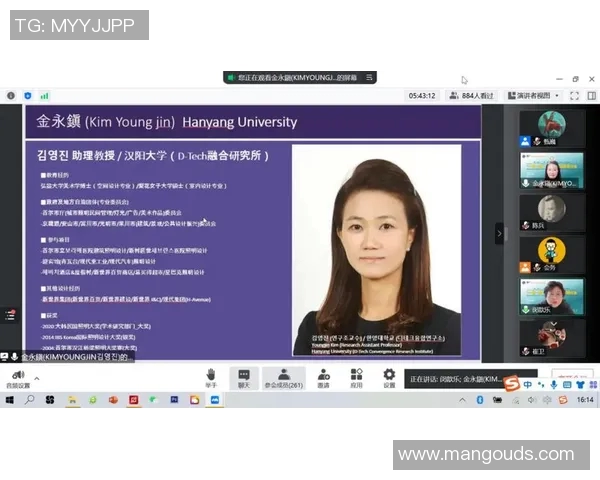Enter full screen mode icon

[x=574, y=96]
